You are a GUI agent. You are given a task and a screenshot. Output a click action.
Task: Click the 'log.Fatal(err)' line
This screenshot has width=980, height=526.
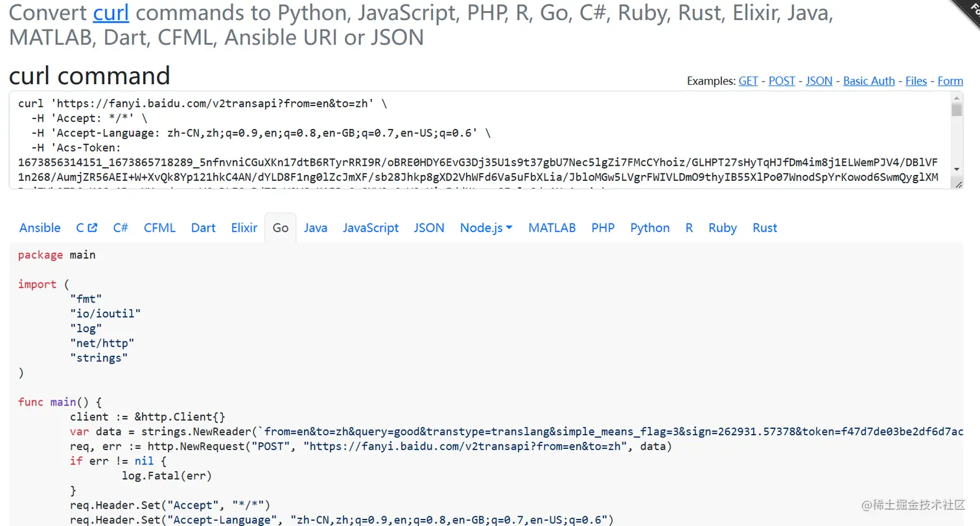pyautogui.click(x=167, y=476)
